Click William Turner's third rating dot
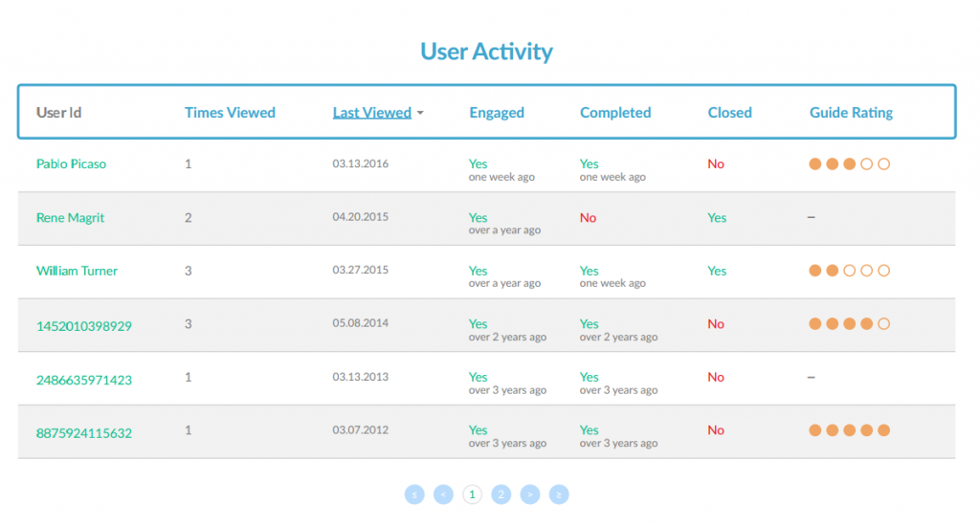This screenshot has height=526, width=980. (x=850, y=271)
